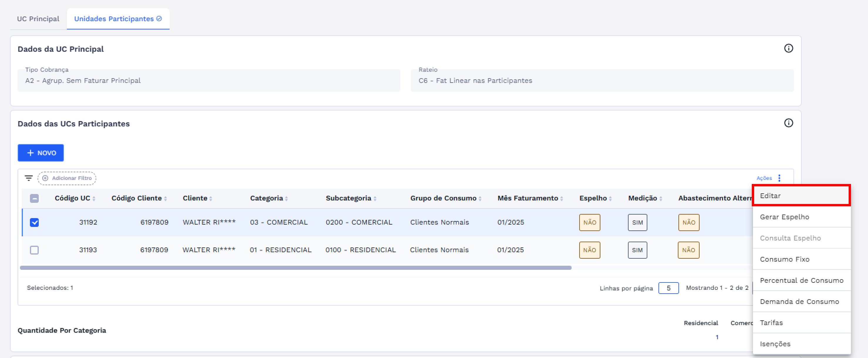Click the horizontal table scrollbar
The height and width of the screenshot is (358, 868).
pos(295,267)
